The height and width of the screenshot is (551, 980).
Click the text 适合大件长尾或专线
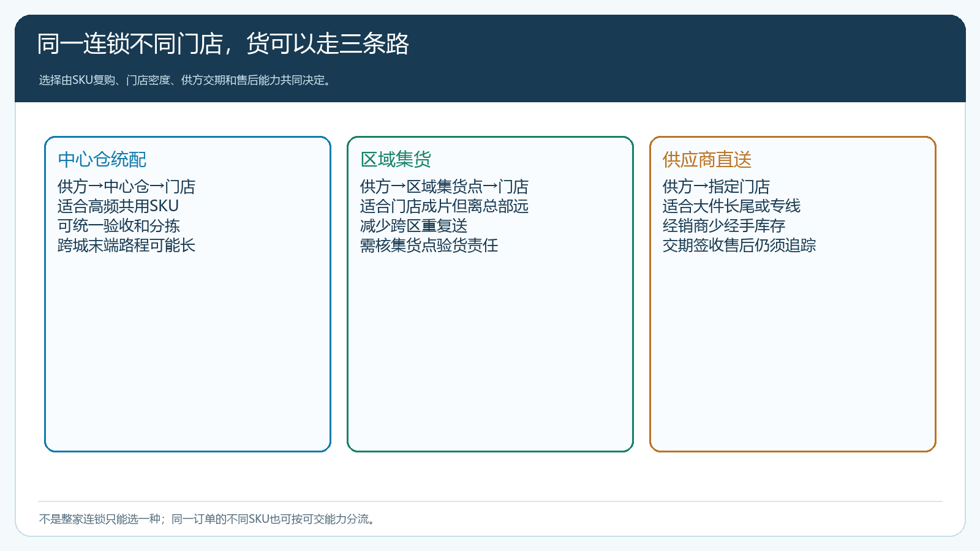[731, 206]
